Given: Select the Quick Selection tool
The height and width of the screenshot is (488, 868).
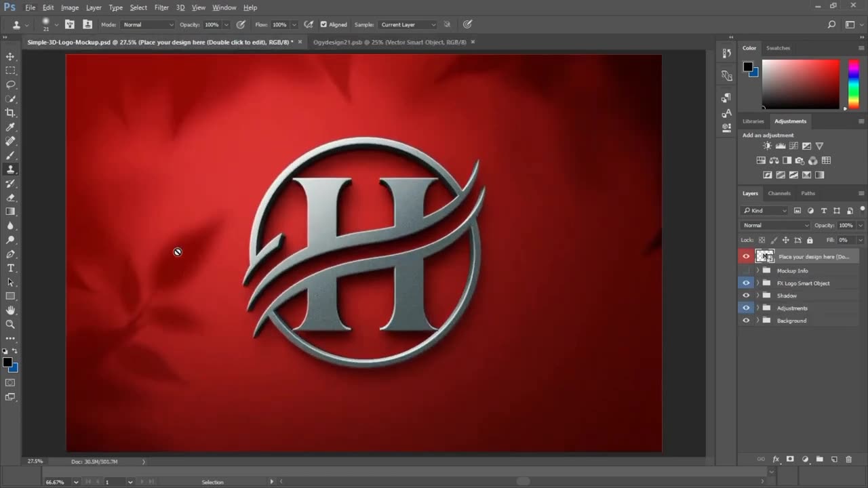Looking at the screenshot, I should tap(10, 99).
